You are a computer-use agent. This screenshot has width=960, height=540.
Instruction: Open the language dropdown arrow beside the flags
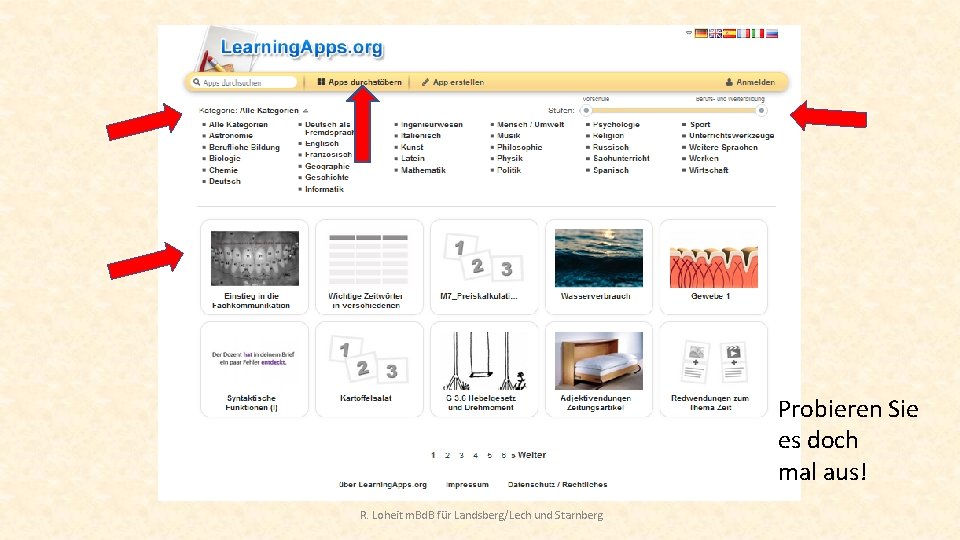689,33
